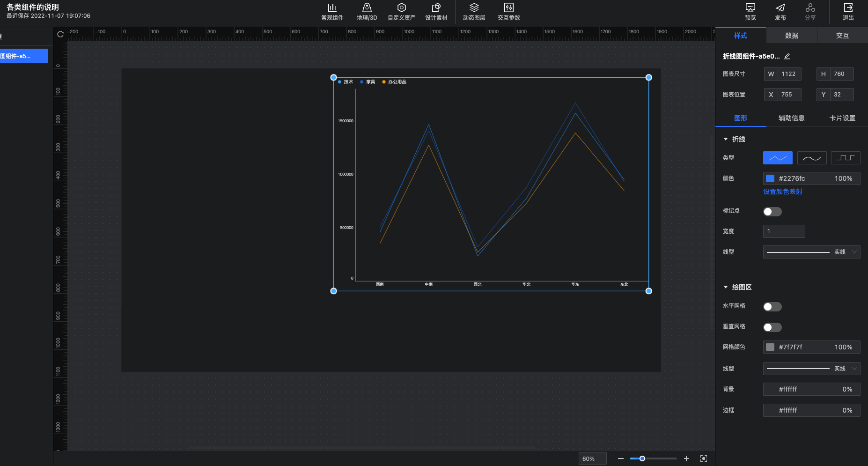Screen dimensions: 868x466
Task: Open the 自定义资产 assets menu
Action: click(x=401, y=12)
